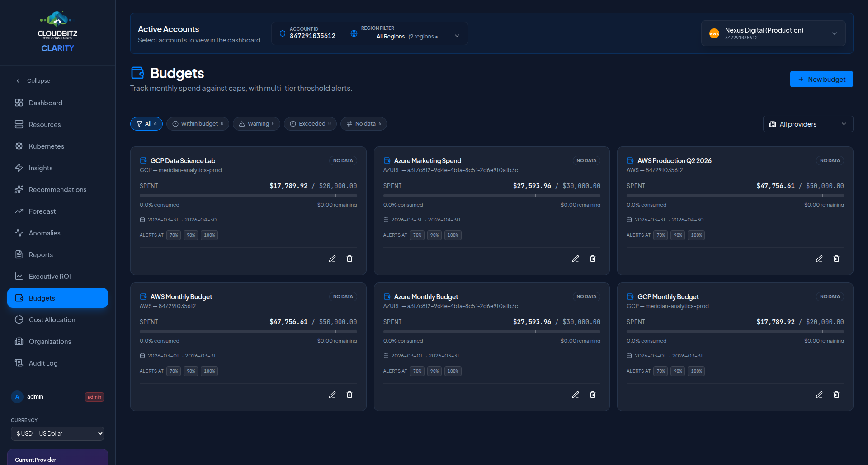Screen dimensions: 868x465
Task: Delete the AWS Production Q2 2026 budget
Action: [x=836, y=258]
